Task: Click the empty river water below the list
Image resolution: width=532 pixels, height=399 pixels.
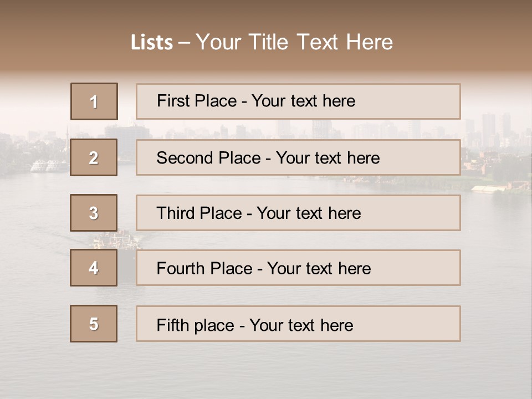Action: [x=266, y=369]
